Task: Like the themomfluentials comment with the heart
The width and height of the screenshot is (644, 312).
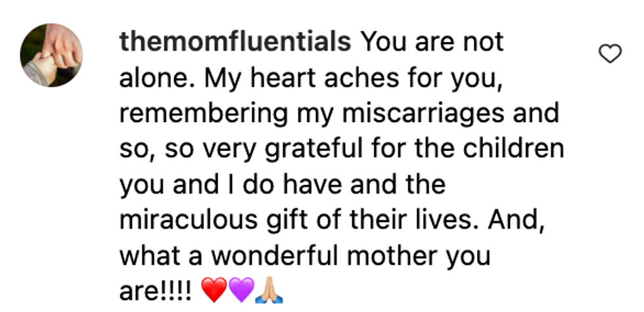Action: tap(610, 55)
